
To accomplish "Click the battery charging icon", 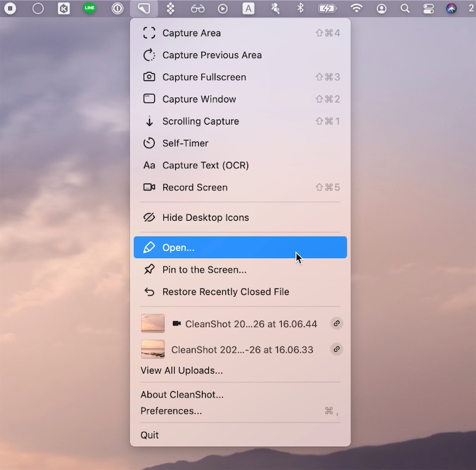I will [327, 8].
